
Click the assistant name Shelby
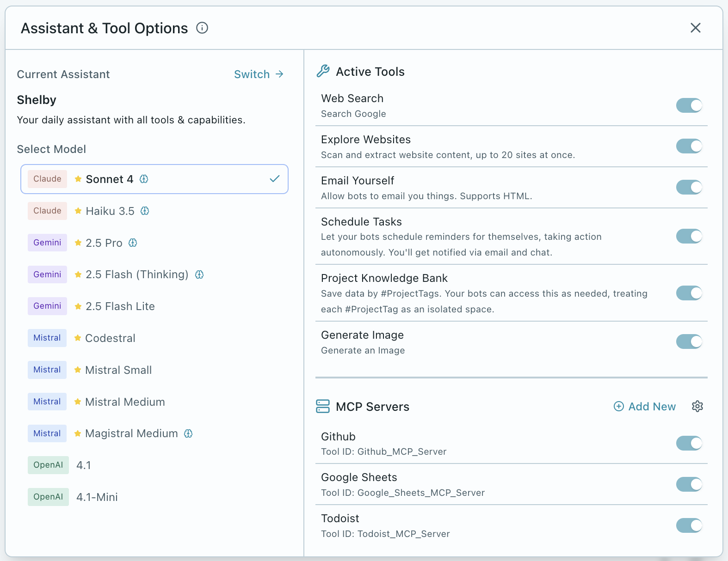point(37,100)
